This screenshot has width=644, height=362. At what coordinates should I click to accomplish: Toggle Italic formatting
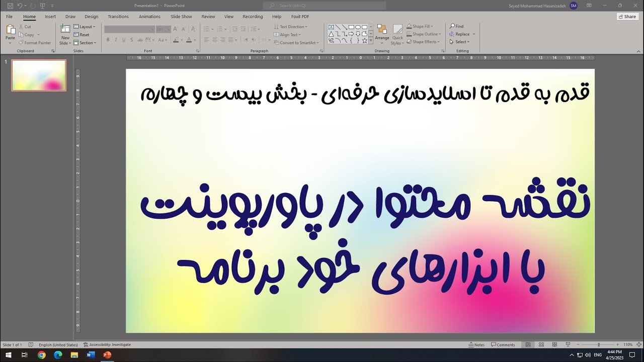(116, 40)
